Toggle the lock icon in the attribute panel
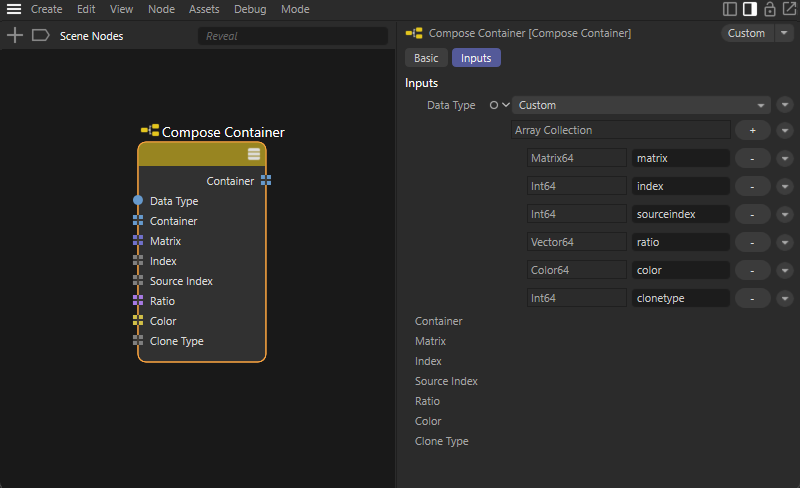 point(769,9)
